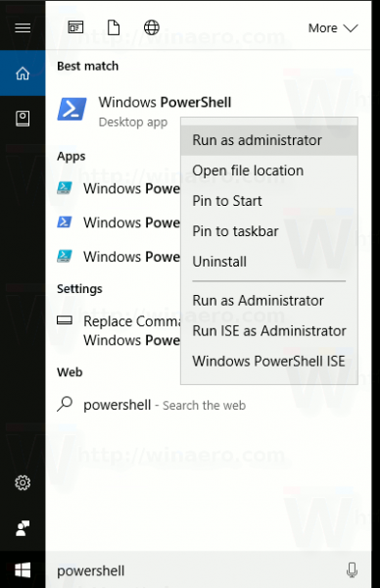The height and width of the screenshot is (588, 380).
Task: Open Windows PowerShell ISE from context menu
Action: [x=269, y=361]
